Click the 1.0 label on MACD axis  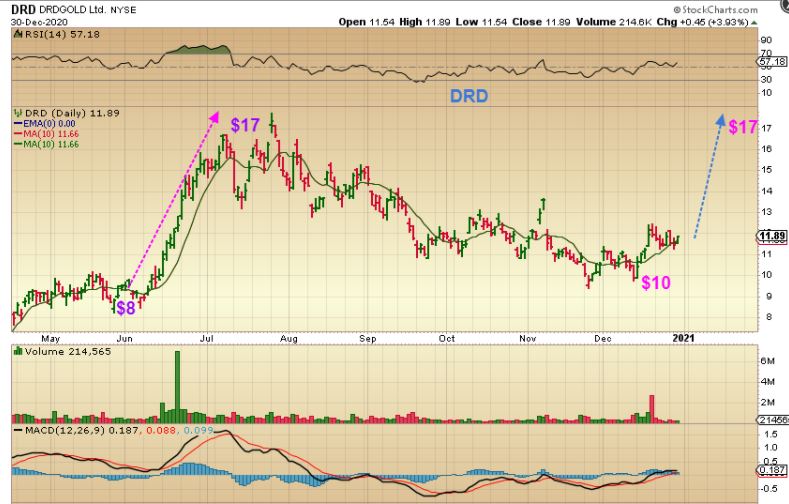[x=770, y=448]
